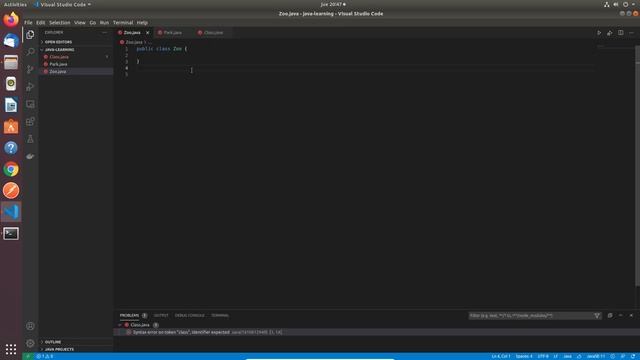The image size is (640, 360).
Task: Open the Extensions view
Action: 30,121
